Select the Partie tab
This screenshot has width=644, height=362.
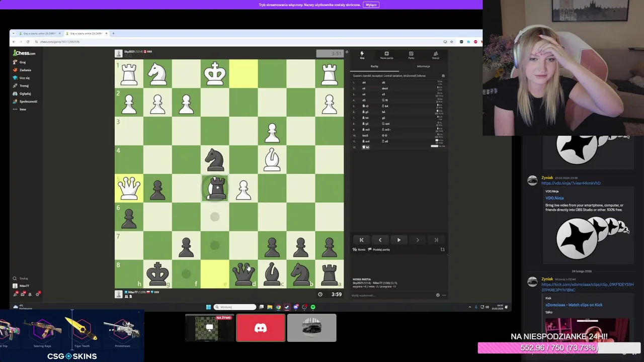pos(411,55)
